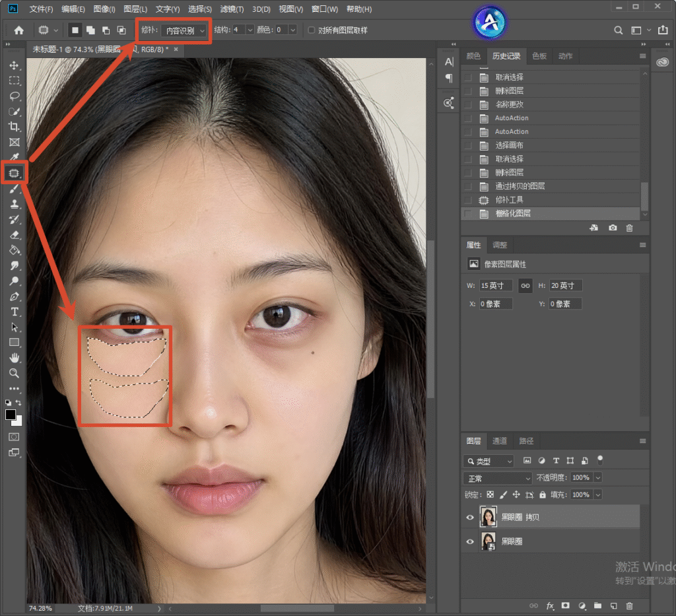Toggle history brush source for 栅格化图层

(468, 214)
